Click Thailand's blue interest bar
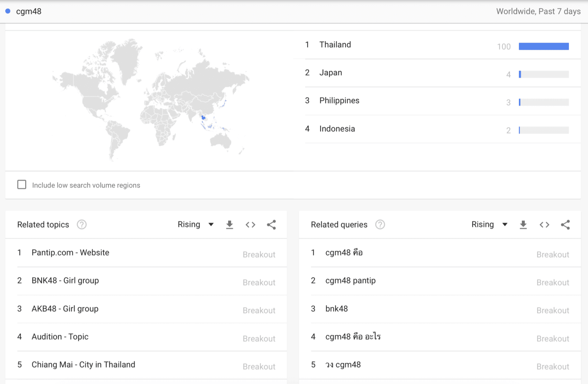Screen dimensions: 588x384 544,46
